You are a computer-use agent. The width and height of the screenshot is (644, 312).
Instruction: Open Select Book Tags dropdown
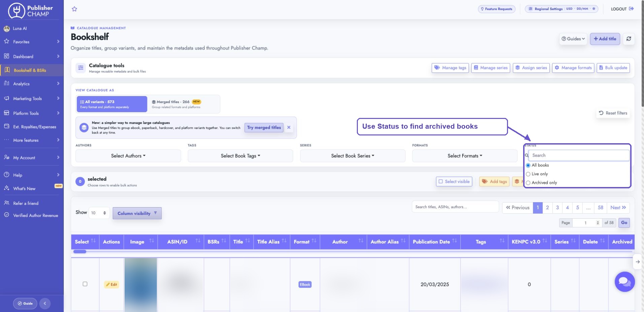240,156
